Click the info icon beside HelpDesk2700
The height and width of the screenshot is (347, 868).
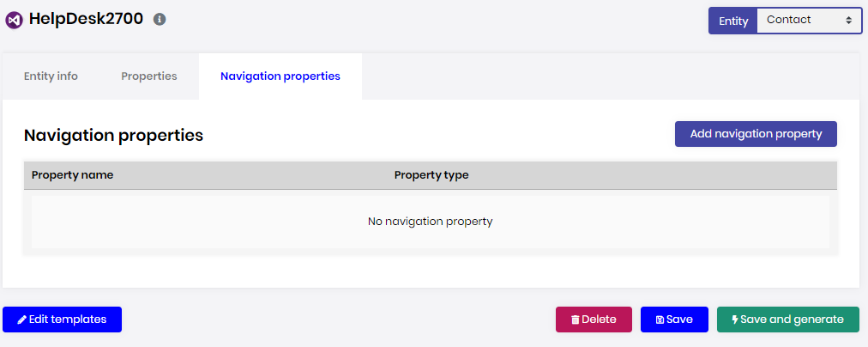point(160,19)
